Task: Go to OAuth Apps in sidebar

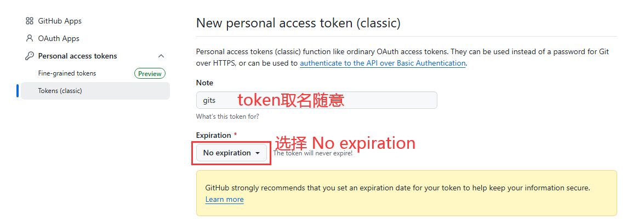Action: (59, 38)
